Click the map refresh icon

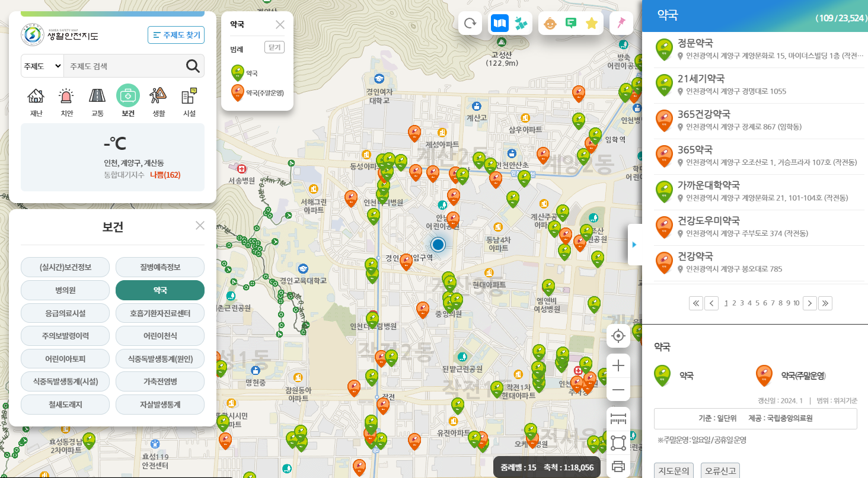point(470,23)
